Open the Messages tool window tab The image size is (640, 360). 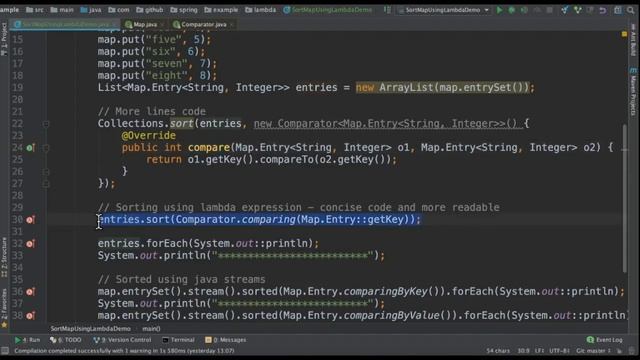(225, 340)
